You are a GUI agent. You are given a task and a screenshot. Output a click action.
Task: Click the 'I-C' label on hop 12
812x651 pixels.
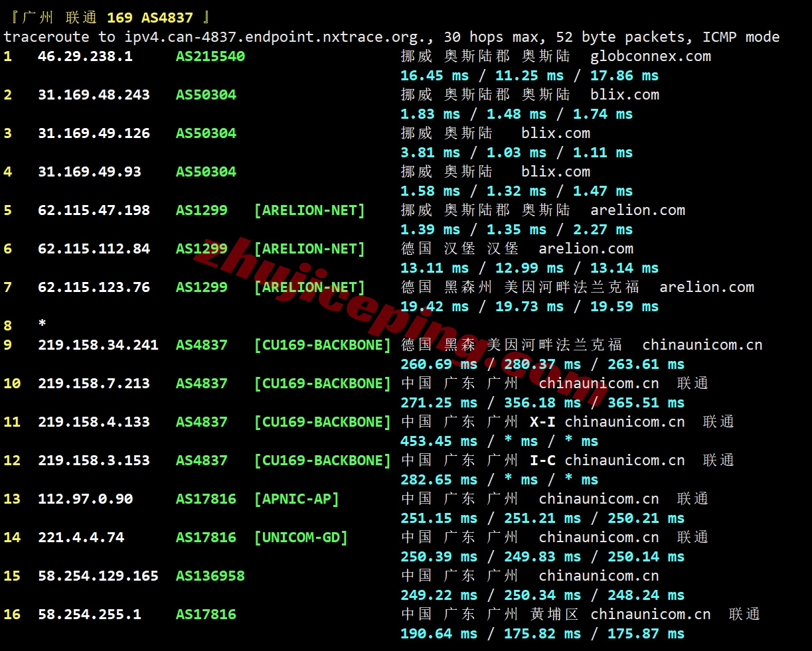542,461
